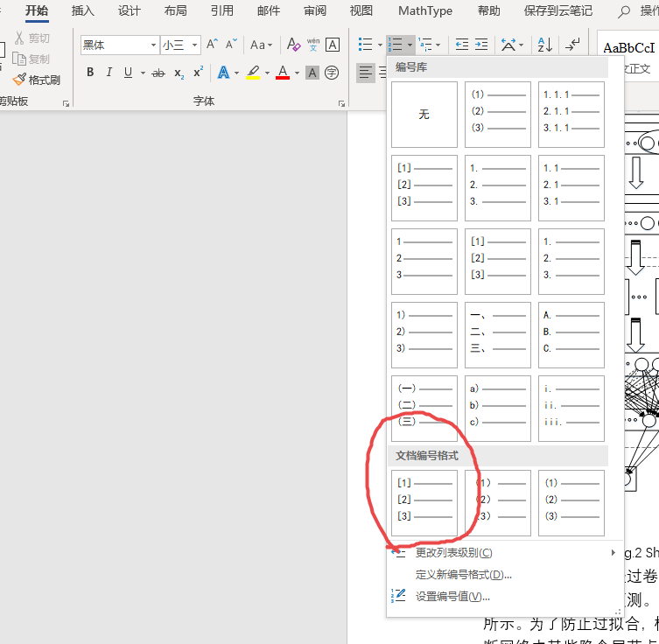Open font dialog launcher in 字体 group
Viewport: 659px width, 644px height.
click(x=341, y=103)
